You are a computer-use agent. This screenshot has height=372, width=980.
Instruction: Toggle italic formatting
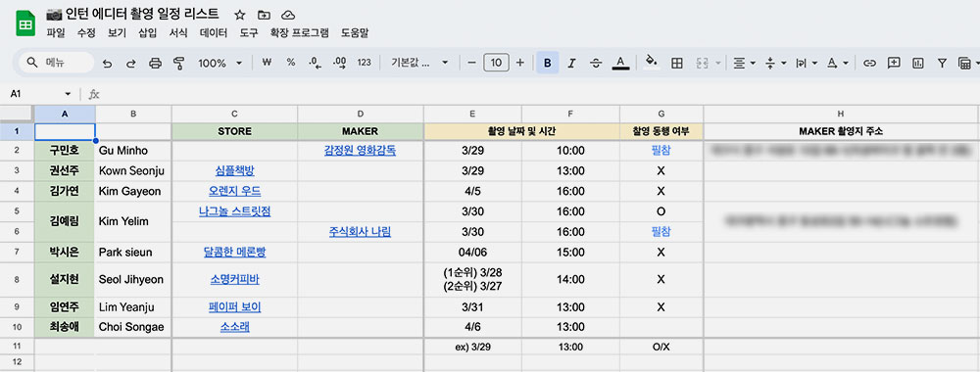click(x=571, y=63)
